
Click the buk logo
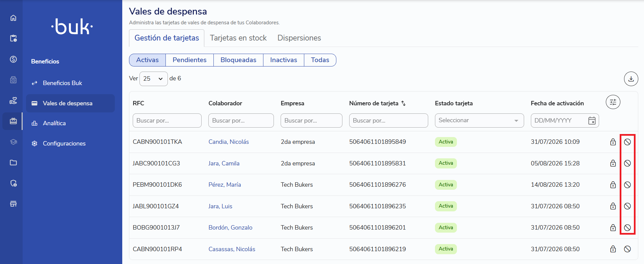point(72,27)
